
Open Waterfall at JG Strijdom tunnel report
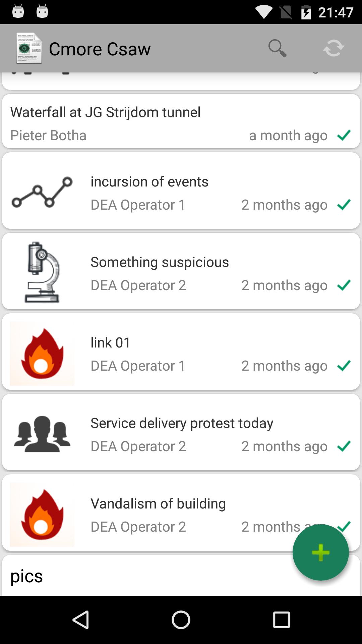[x=105, y=112]
